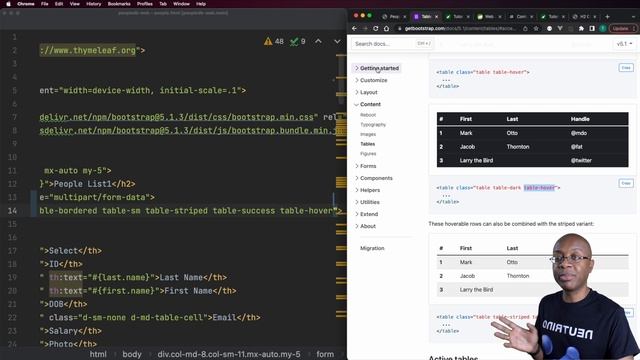Open the Reboot docs link
The image size is (640, 360).
pos(368,115)
